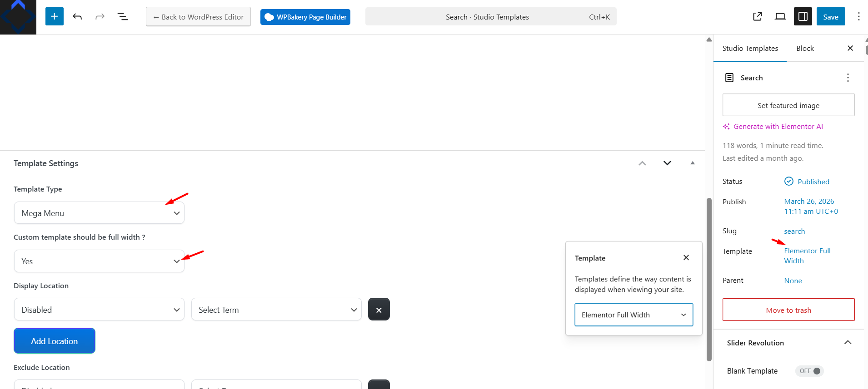Image resolution: width=868 pixels, height=389 pixels.
Task: Click Generate with Elementor AI link
Action: (778, 127)
